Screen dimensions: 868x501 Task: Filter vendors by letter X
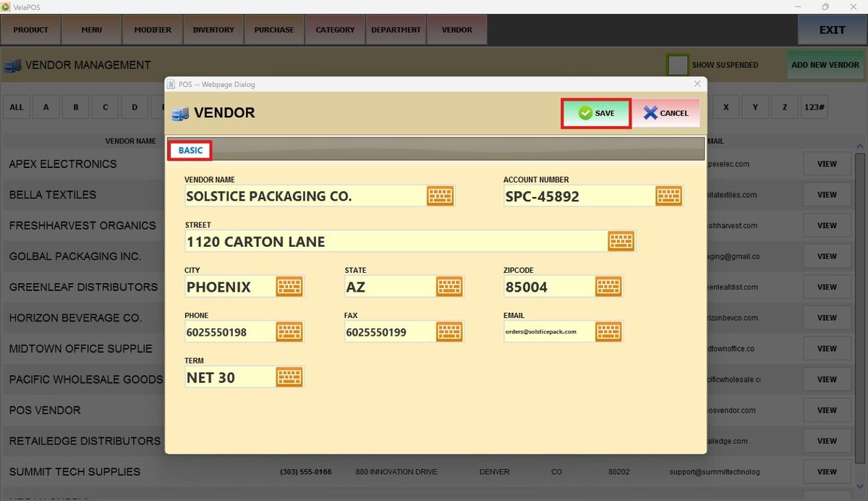point(726,107)
